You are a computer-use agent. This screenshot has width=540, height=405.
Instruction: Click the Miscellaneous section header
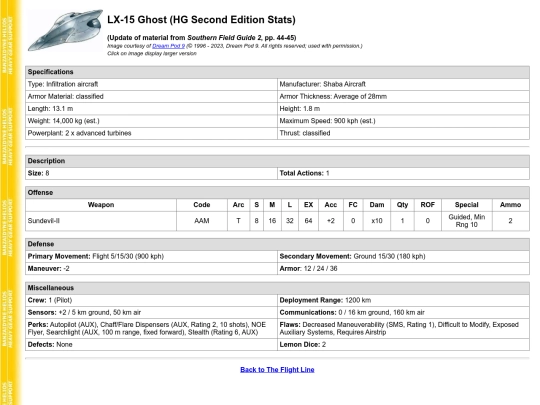click(x=277, y=288)
